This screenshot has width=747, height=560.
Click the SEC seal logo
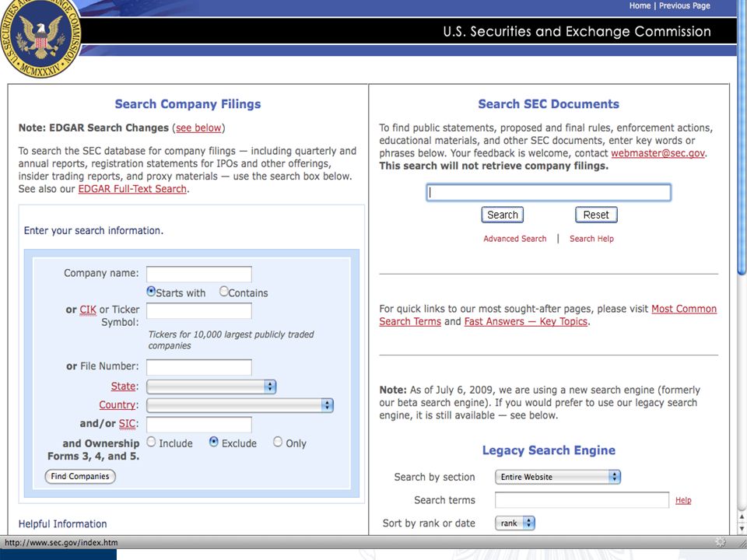coord(40,38)
